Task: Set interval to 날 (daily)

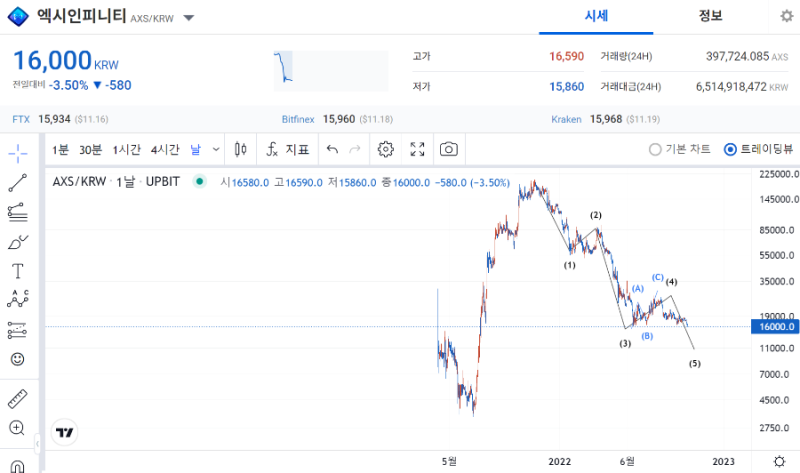Action: pos(195,150)
